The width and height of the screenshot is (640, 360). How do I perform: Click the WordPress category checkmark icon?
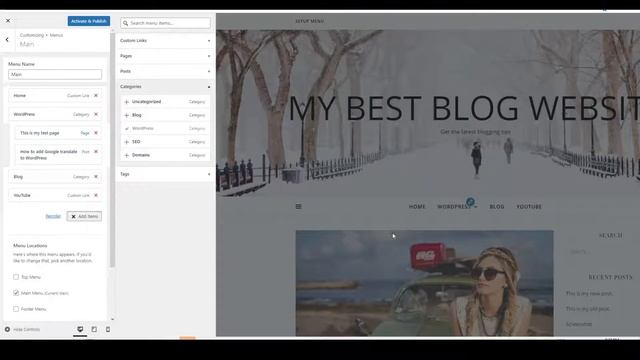127,129
